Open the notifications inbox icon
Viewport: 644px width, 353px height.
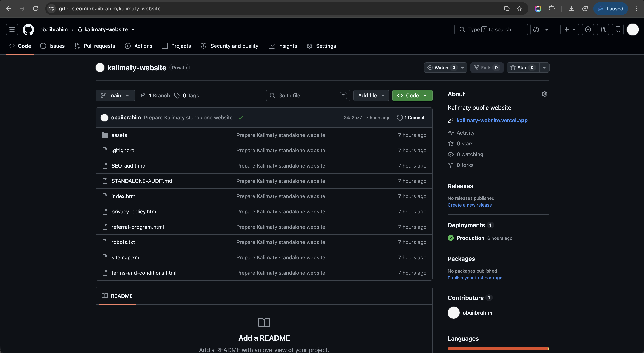click(x=618, y=29)
